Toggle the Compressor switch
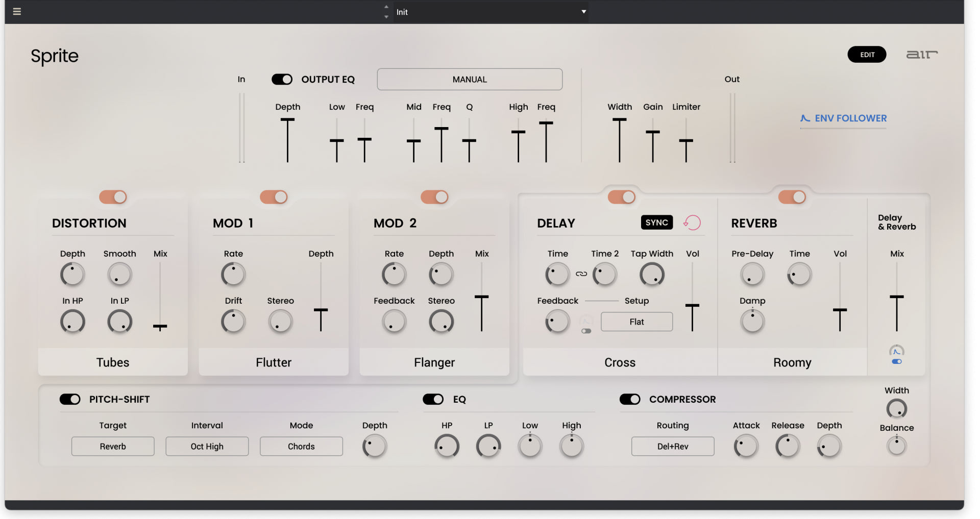This screenshot has height=519, width=980. click(630, 399)
